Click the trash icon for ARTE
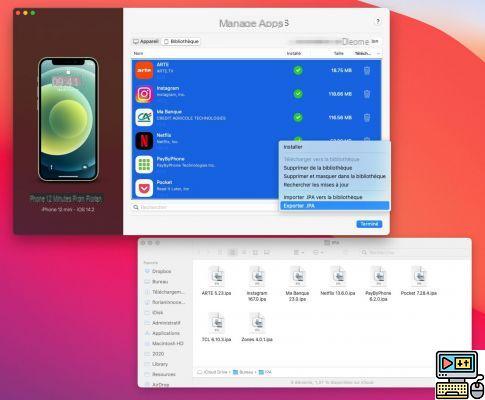The width and height of the screenshot is (485, 400). [x=367, y=71]
